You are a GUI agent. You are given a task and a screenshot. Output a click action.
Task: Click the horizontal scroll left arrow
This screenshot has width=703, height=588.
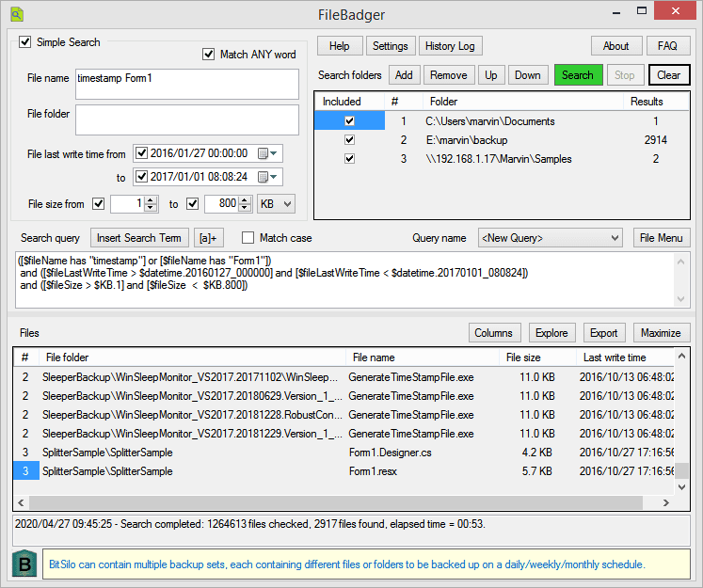click(x=21, y=502)
